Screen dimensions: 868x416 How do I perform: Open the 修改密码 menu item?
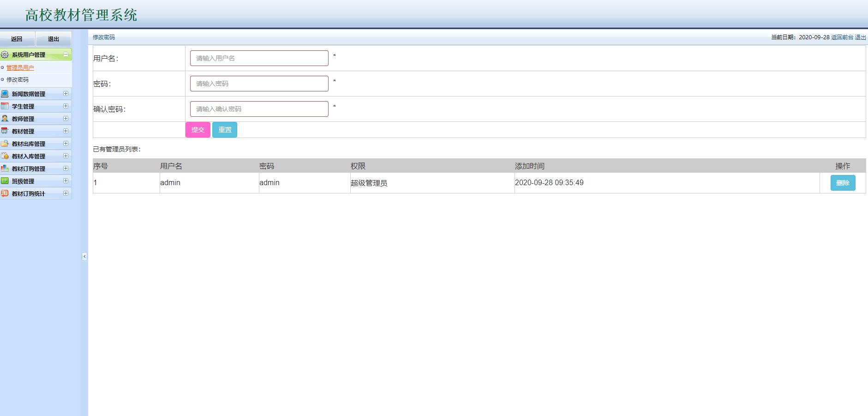tap(18, 79)
